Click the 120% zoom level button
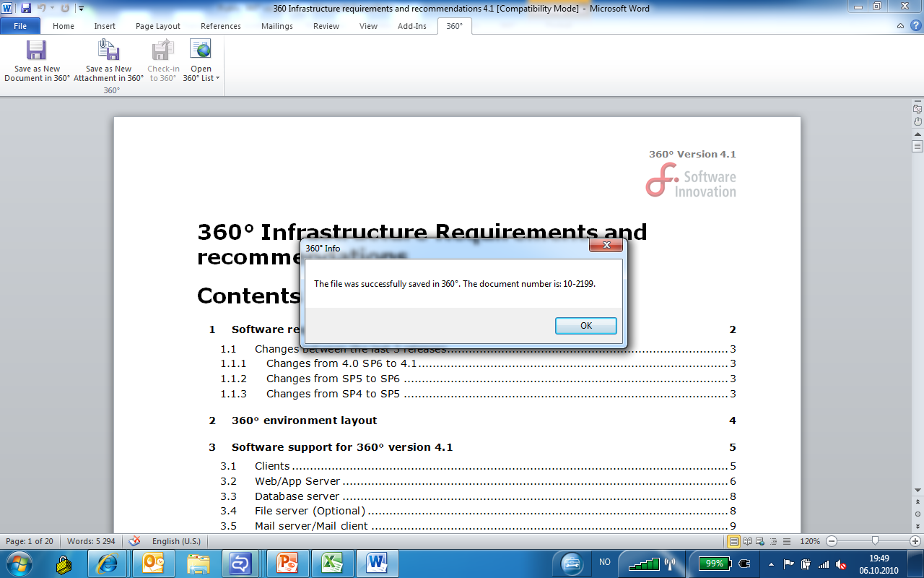 click(x=809, y=541)
